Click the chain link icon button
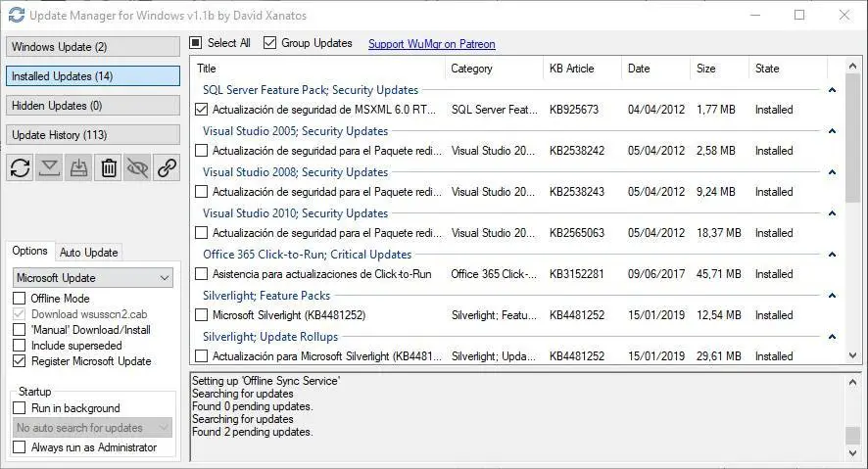This screenshot has height=469, width=868. [168, 167]
